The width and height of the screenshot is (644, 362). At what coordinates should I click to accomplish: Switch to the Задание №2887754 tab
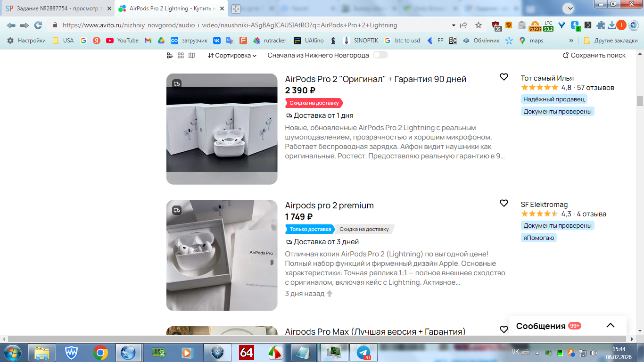55,8
